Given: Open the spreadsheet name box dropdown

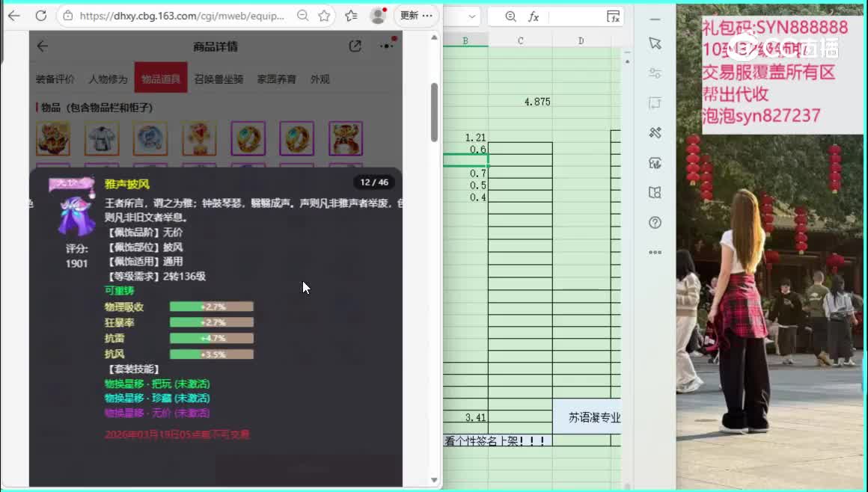Looking at the screenshot, I should (x=471, y=16).
